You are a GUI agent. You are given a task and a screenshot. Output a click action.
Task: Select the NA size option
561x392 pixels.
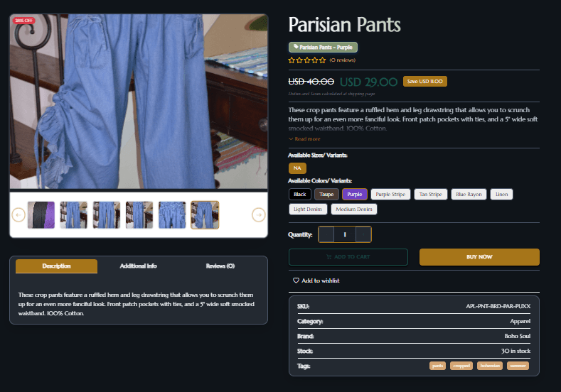[297, 168]
